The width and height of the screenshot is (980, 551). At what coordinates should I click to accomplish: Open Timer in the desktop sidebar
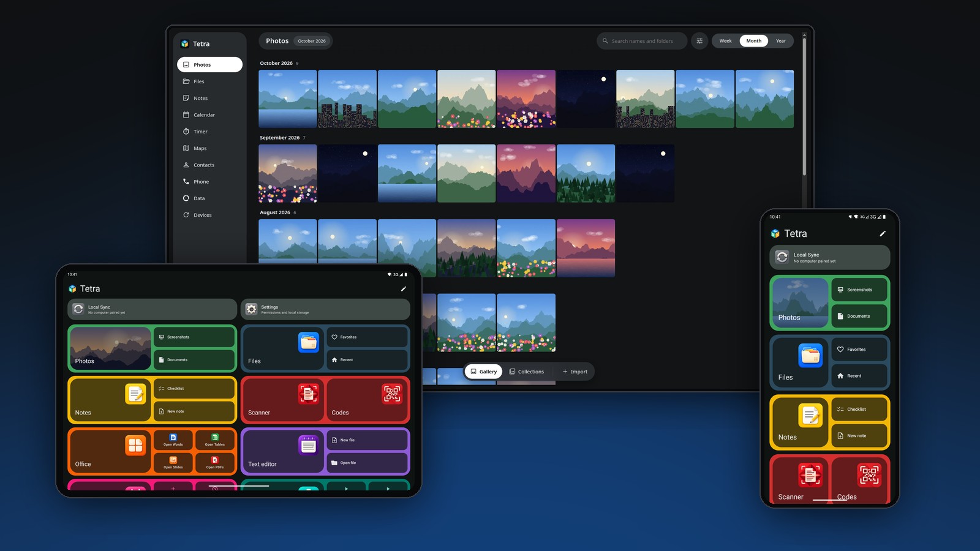point(209,132)
